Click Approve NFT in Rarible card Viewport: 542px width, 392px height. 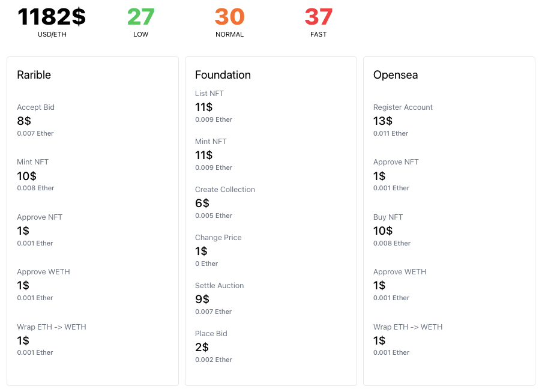[x=40, y=217]
